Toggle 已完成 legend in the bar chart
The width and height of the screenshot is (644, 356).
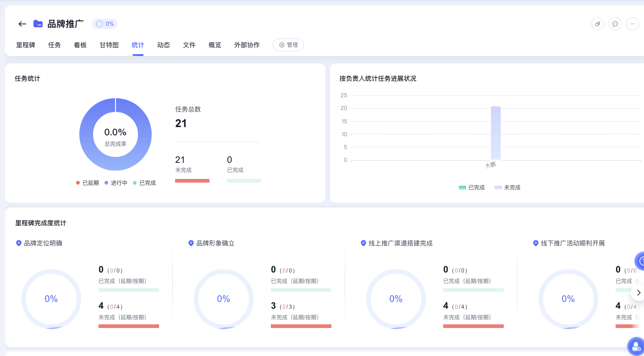pos(472,187)
